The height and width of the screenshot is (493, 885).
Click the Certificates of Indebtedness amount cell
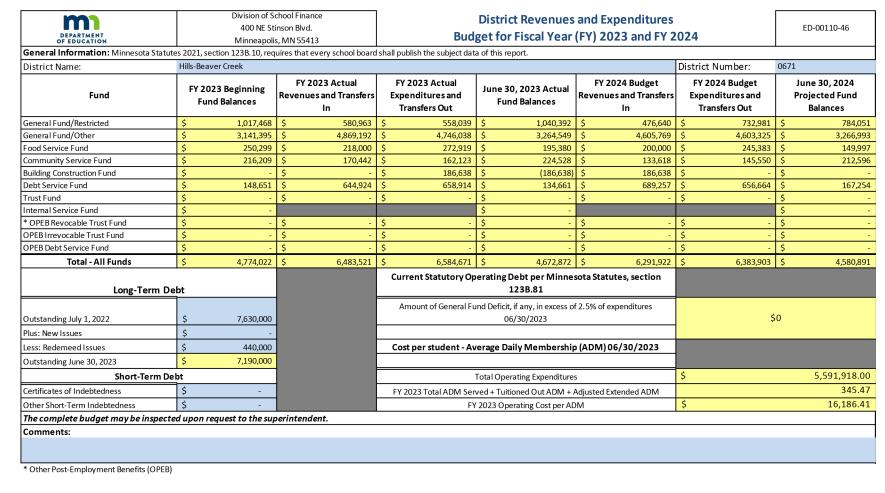[x=227, y=391]
